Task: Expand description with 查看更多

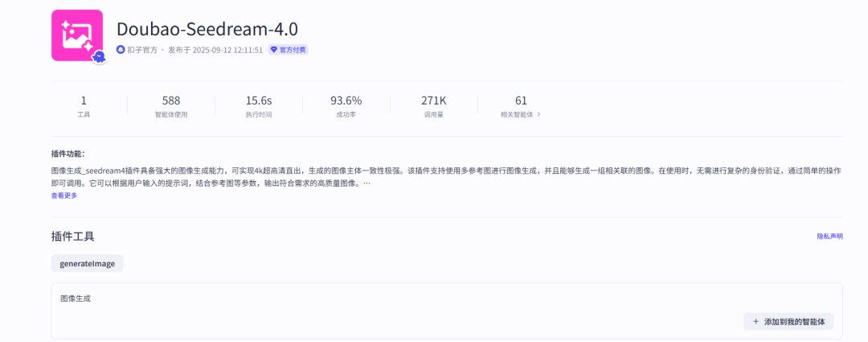Action: (64, 196)
